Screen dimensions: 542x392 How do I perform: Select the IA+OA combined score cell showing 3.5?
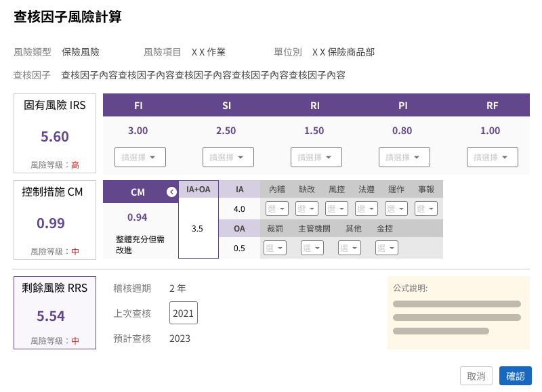coord(197,229)
